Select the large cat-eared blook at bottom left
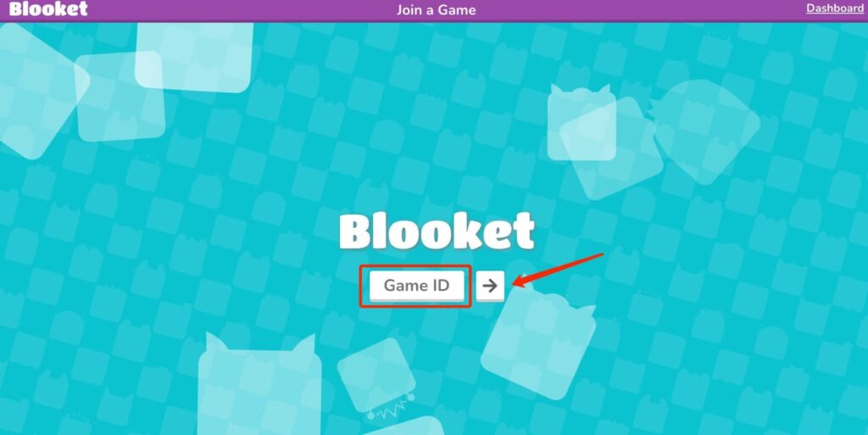The width and height of the screenshot is (868, 435). point(259,383)
